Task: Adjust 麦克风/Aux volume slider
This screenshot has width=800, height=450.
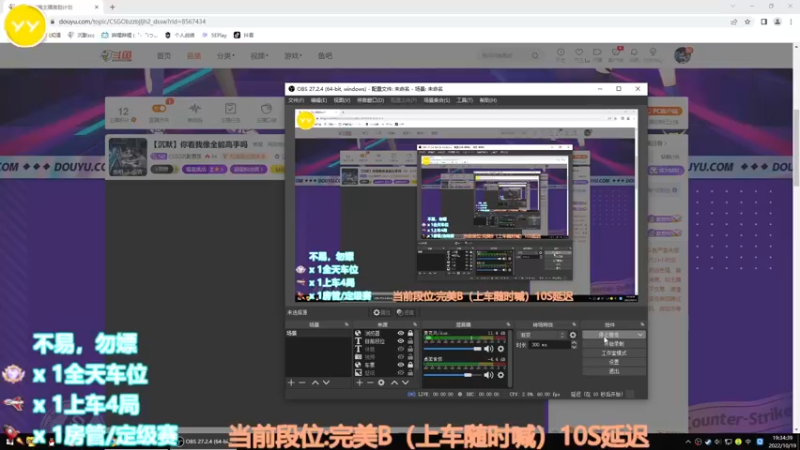Action: pos(453,349)
